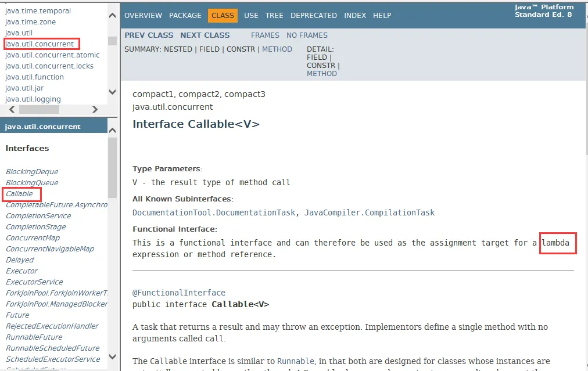Open the java.util.function package

click(34, 77)
